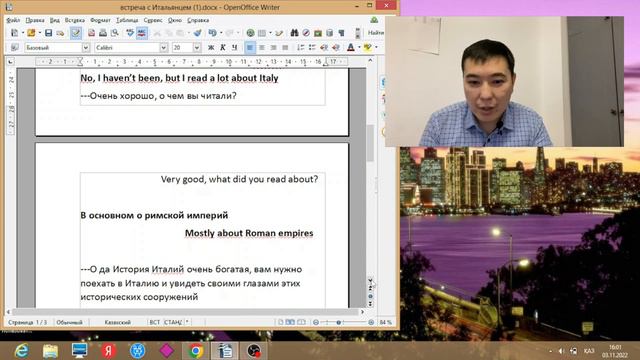Click the Undo arrow icon
The width and height of the screenshot is (640, 360).
click(x=212, y=33)
